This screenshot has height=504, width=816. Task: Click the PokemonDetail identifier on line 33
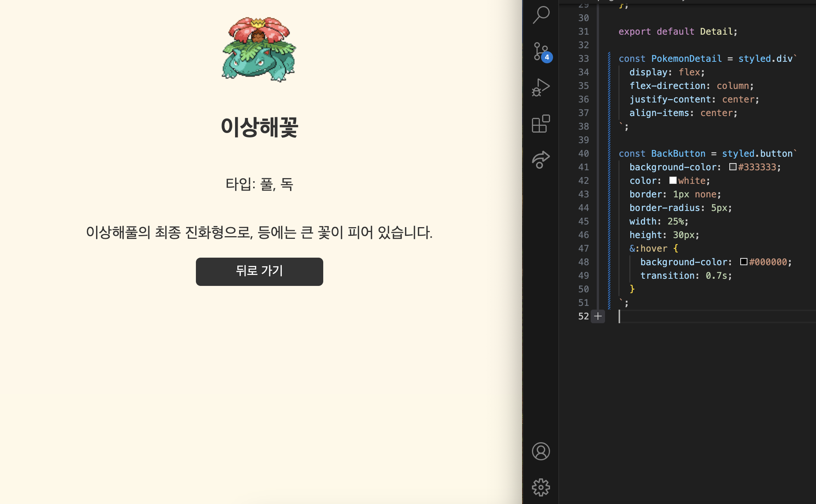686,59
